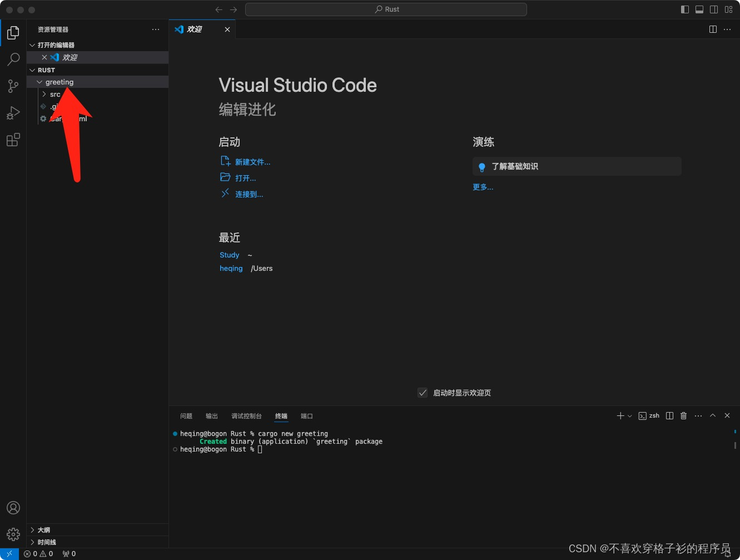Click the Rust command center search box
The height and width of the screenshot is (560, 740).
point(386,9)
